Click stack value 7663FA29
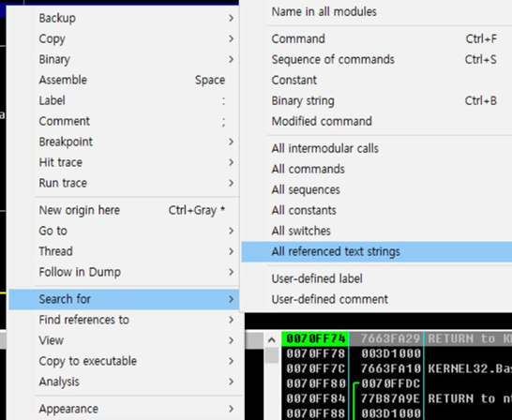 click(390, 338)
